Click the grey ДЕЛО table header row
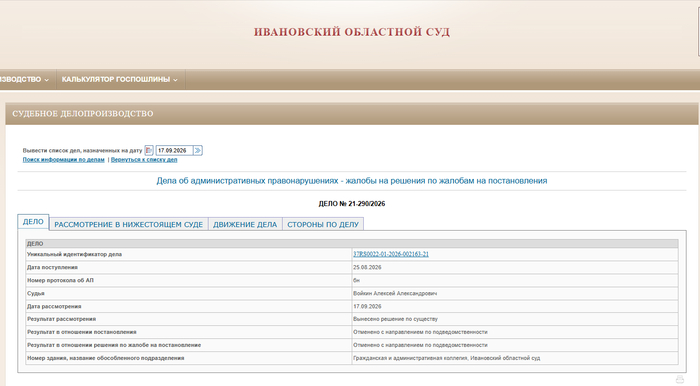The image size is (700, 386). 352,244
